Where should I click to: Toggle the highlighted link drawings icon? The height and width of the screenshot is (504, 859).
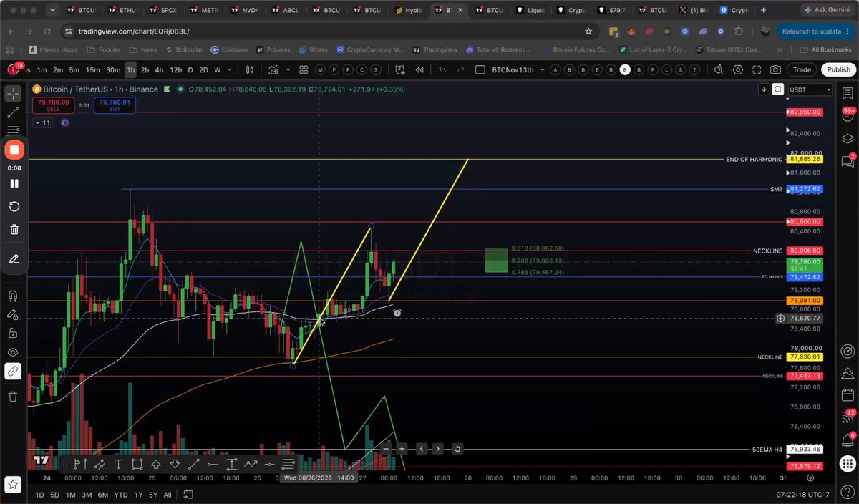click(x=14, y=371)
